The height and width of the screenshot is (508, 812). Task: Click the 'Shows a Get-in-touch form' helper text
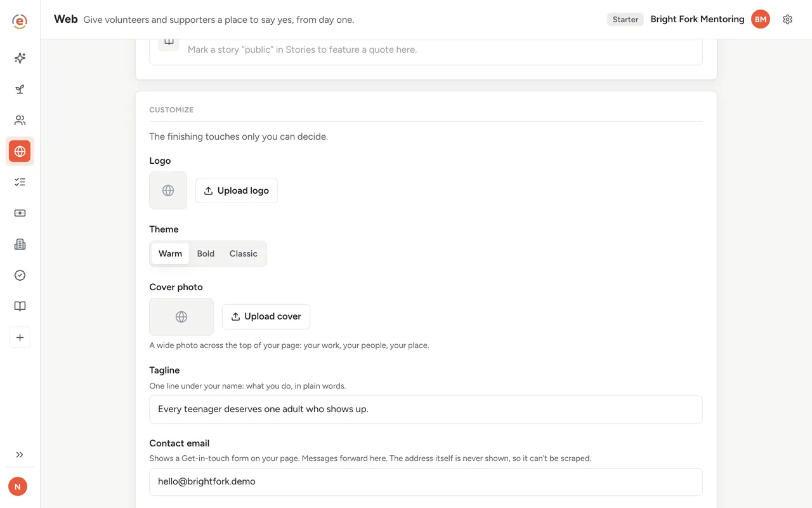[x=370, y=458]
